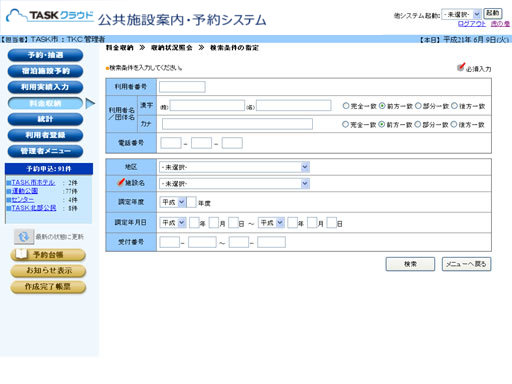
Task: Focus the 調定年月日 end year field
Action: point(292,223)
